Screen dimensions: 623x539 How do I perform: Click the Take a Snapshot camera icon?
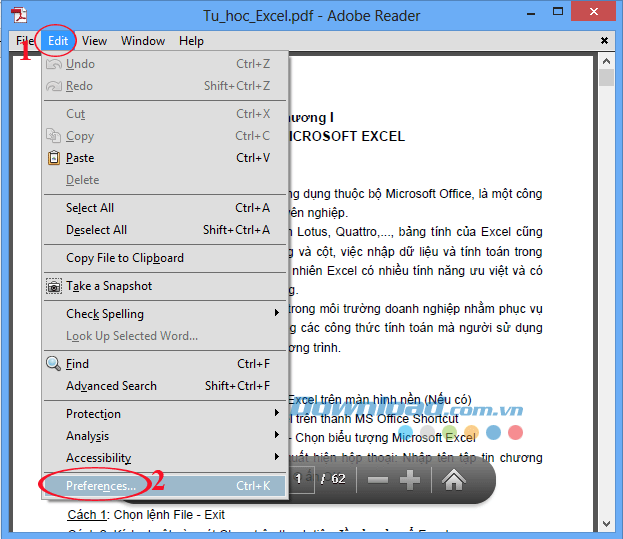click(x=54, y=286)
